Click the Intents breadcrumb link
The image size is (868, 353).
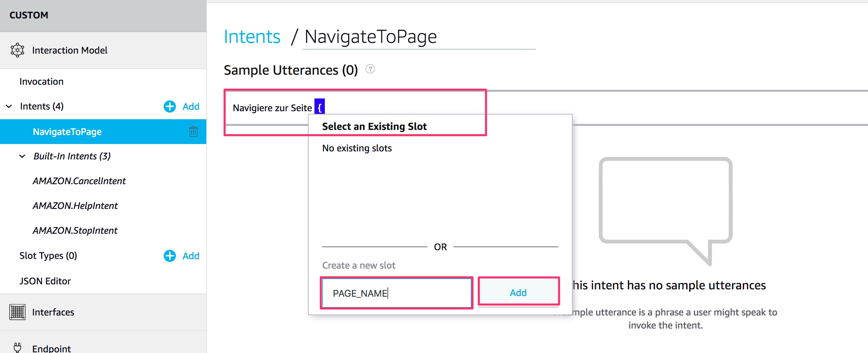coord(252,37)
